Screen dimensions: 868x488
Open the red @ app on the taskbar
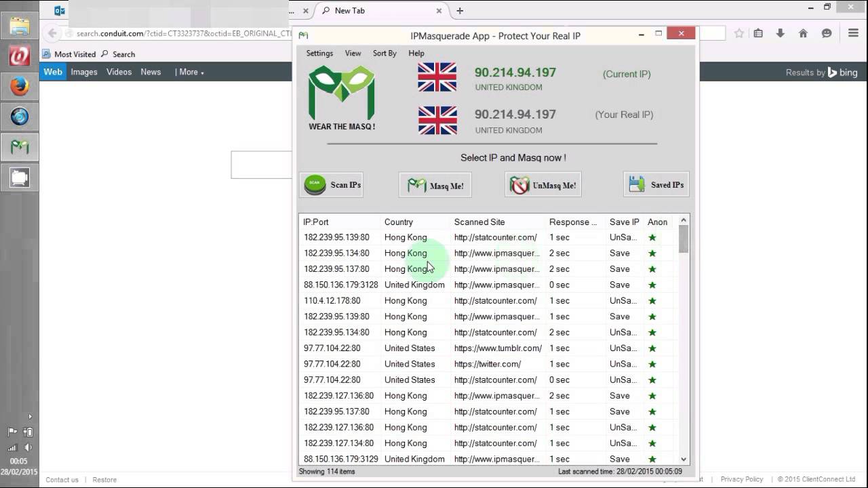[20, 56]
